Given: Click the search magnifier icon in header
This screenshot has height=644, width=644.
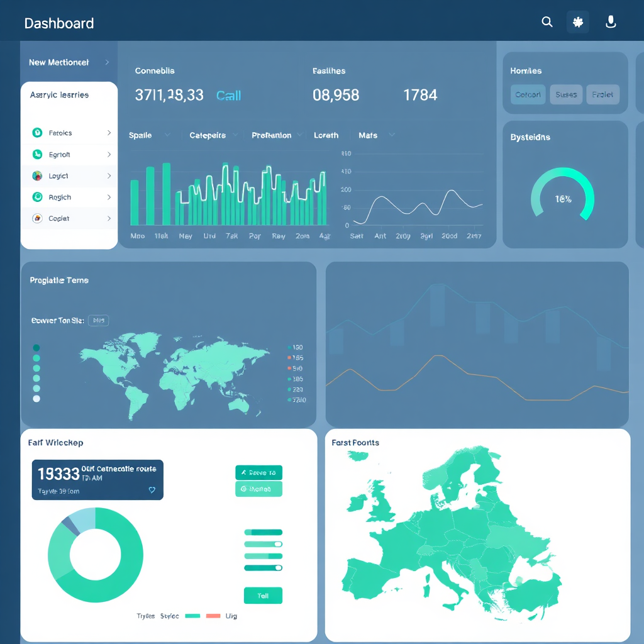Looking at the screenshot, I should pos(547,23).
